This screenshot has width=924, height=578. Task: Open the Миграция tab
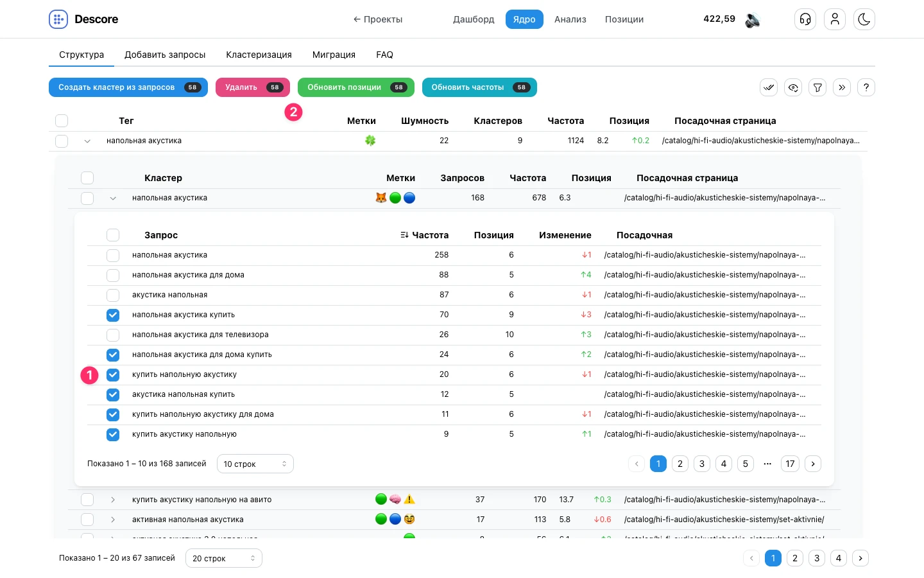pos(334,55)
